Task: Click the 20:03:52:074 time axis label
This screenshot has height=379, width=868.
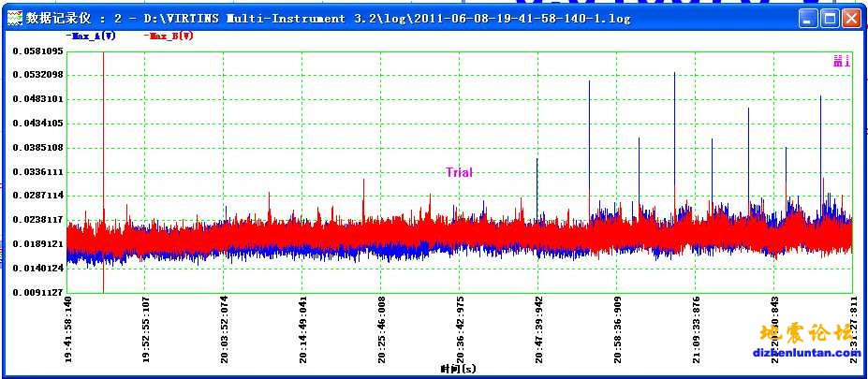Action: [225, 330]
